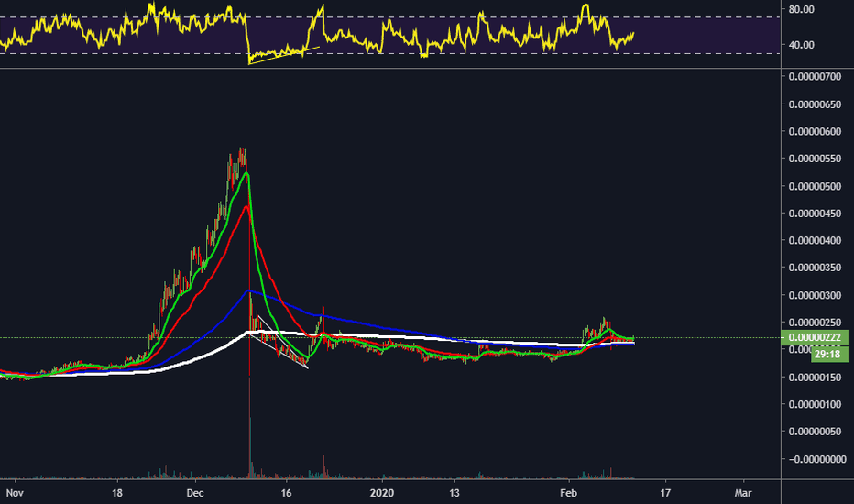Click the 16 date label after Dec

coord(287,493)
